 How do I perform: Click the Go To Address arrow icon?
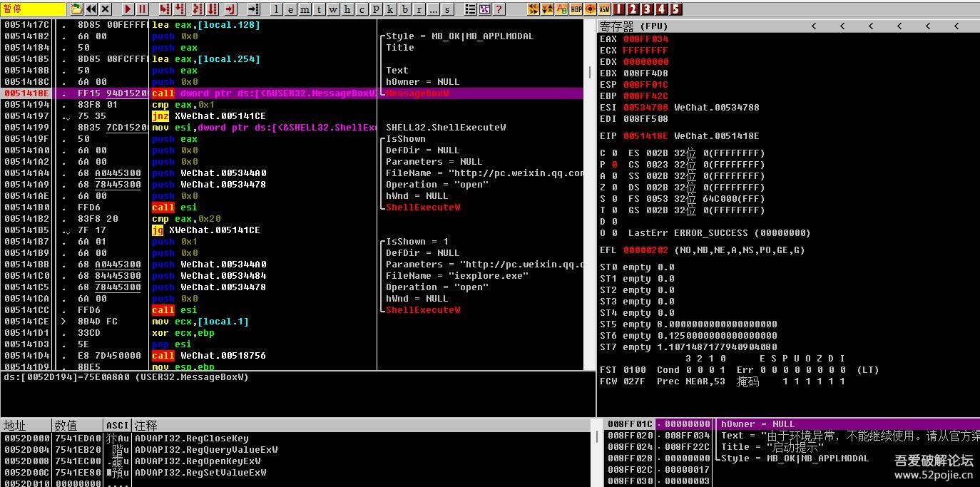(254, 9)
